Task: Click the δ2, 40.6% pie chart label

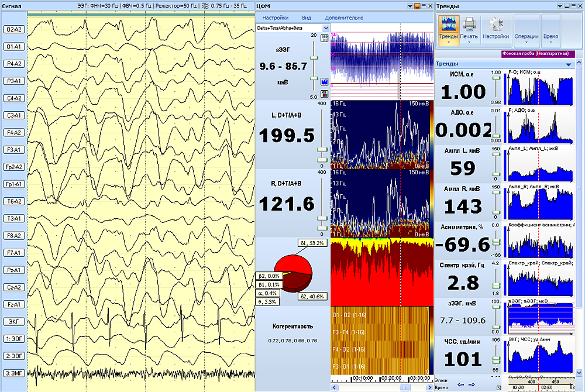Action: click(x=312, y=297)
